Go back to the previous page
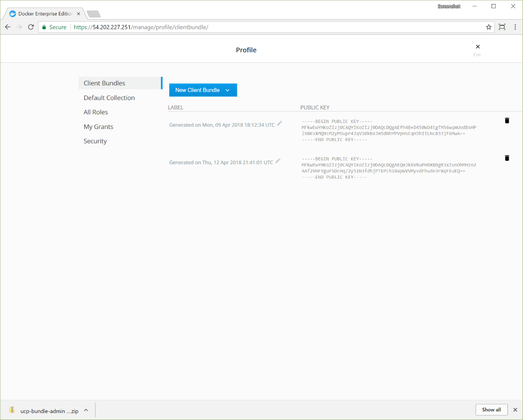 click(x=8, y=27)
